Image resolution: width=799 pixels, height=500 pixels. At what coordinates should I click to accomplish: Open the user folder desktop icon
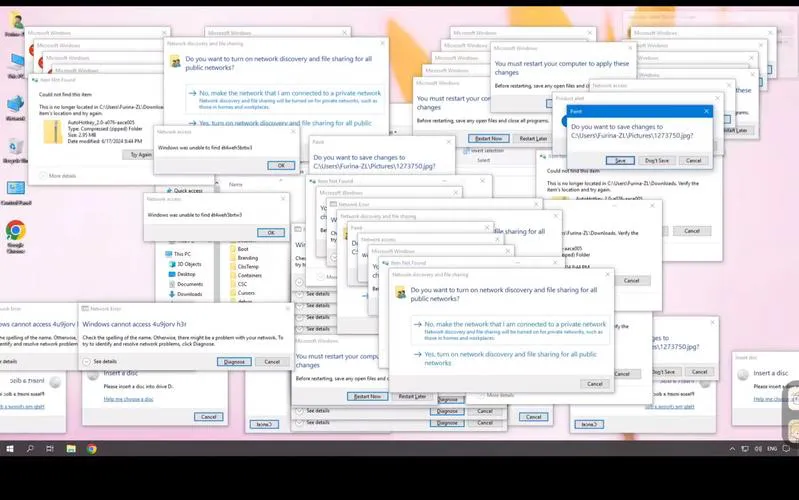(x=16, y=23)
